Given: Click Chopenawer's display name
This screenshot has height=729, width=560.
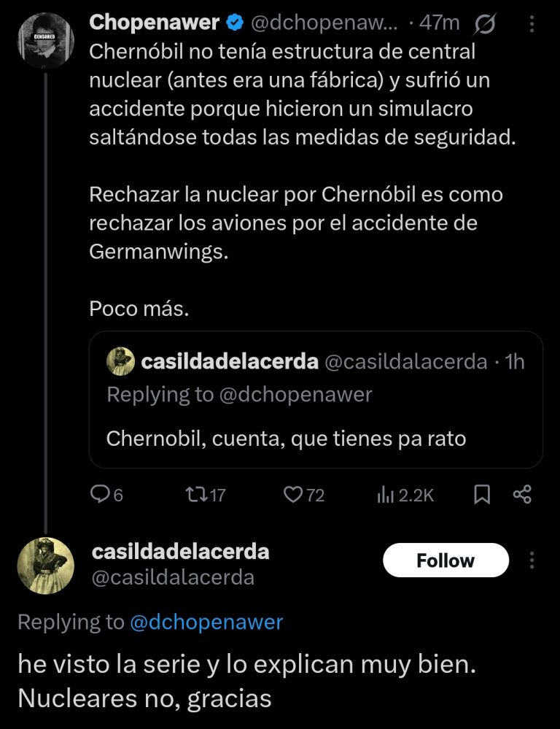Looking at the screenshot, I should [154, 23].
